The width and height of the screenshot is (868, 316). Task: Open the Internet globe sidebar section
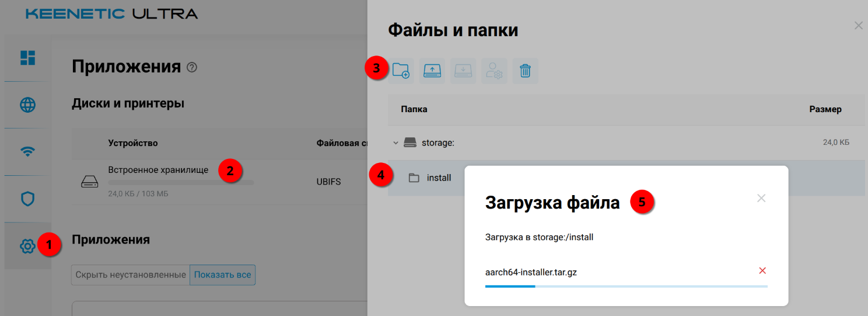pos(27,105)
